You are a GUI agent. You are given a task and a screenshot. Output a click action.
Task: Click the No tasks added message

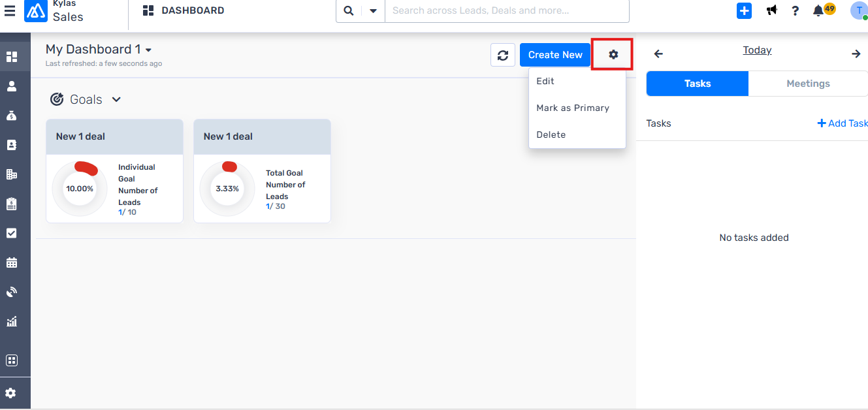point(754,238)
